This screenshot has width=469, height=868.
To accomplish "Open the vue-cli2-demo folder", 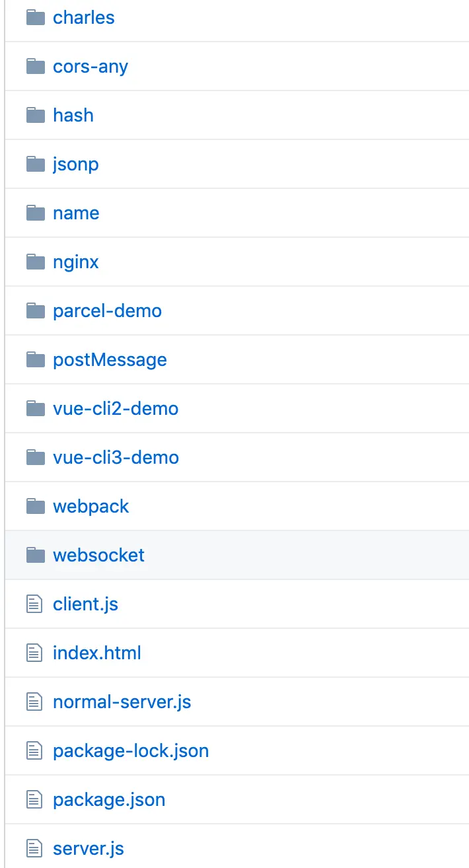I will 116,408.
